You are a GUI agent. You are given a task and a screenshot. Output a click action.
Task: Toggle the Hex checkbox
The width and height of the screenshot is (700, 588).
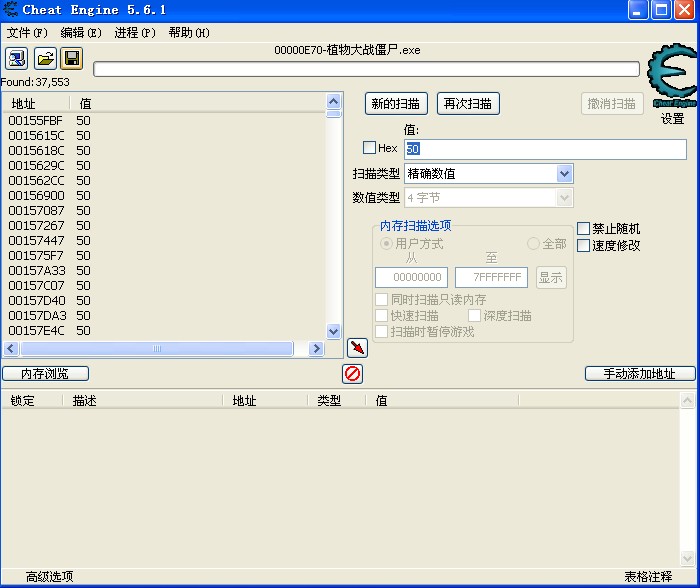369,148
